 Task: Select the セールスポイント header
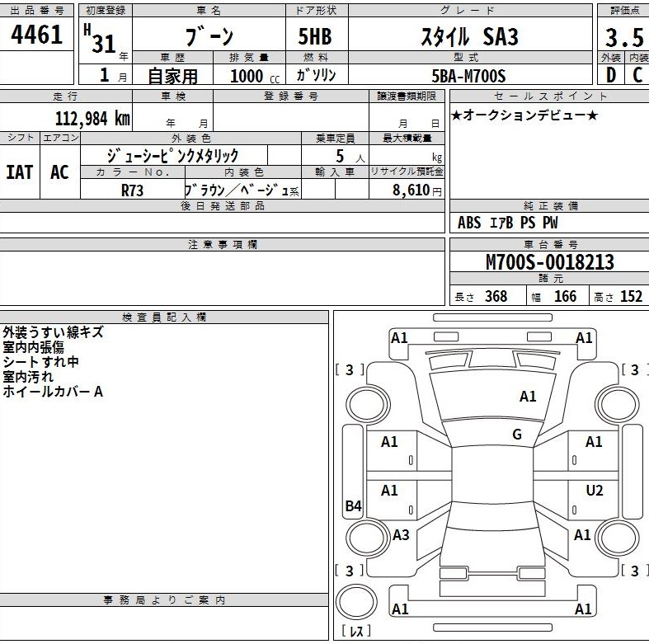[x=551, y=96]
